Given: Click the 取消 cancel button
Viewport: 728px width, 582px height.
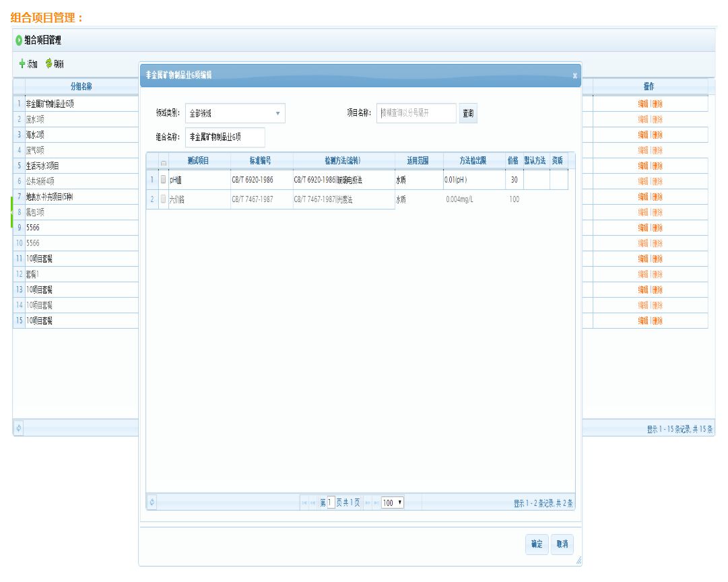Looking at the screenshot, I should click(x=562, y=544).
